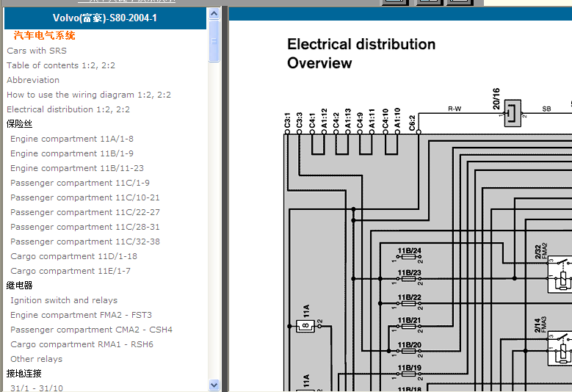
Task: Click fuse 11B/22 in the diagram
Action: (x=408, y=303)
